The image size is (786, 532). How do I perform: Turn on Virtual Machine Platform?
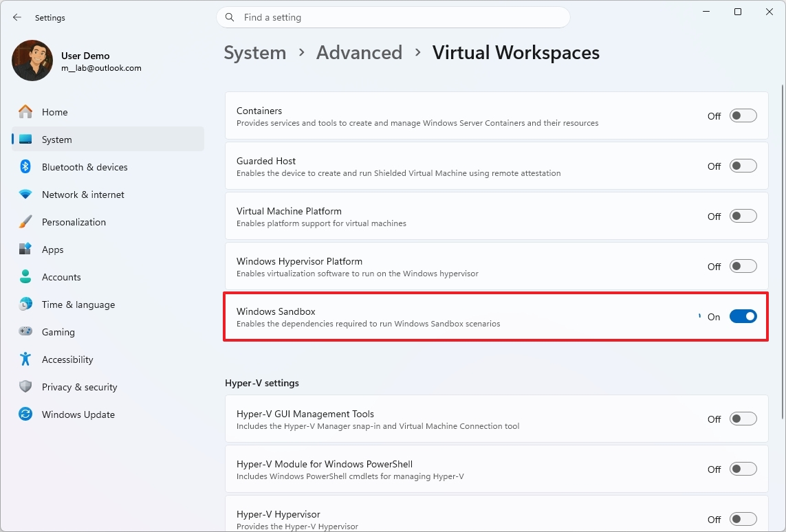[743, 216]
